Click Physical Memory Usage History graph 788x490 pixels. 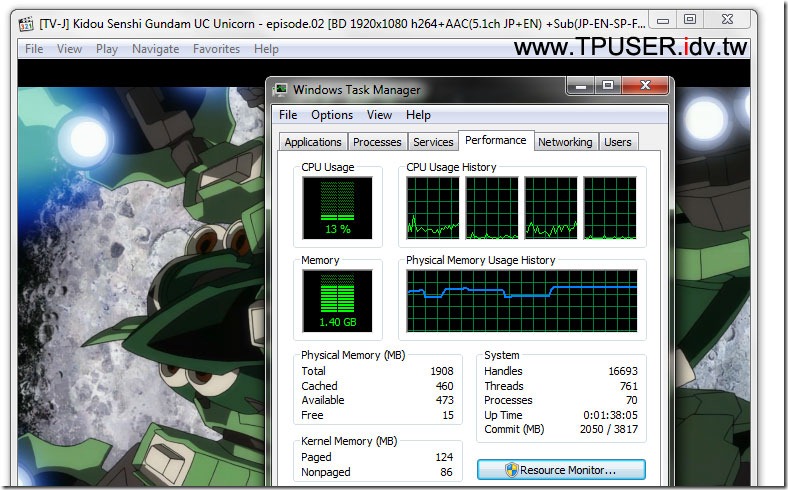(x=522, y=301)
